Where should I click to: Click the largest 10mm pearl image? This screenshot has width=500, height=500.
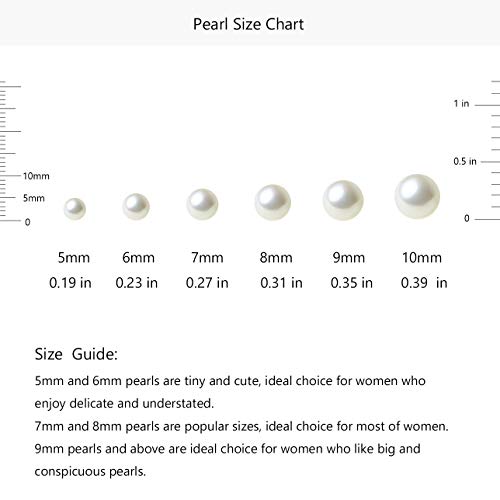(417, 197)
